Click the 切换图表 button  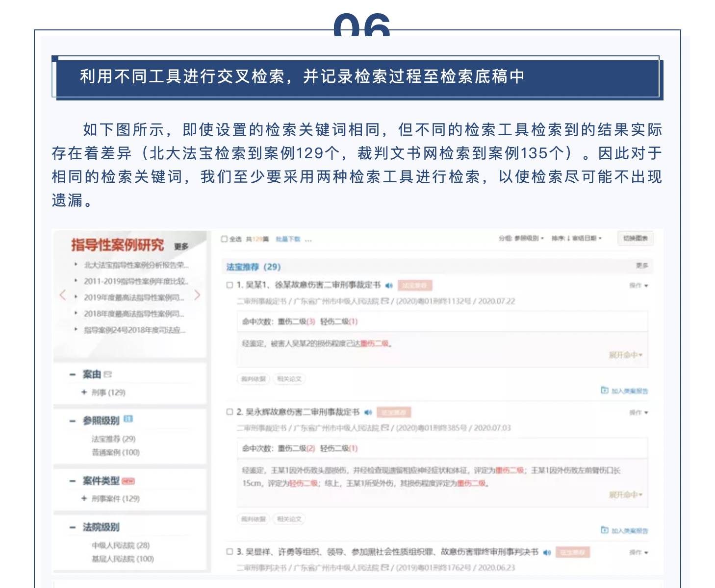click(x=636, y=238)
